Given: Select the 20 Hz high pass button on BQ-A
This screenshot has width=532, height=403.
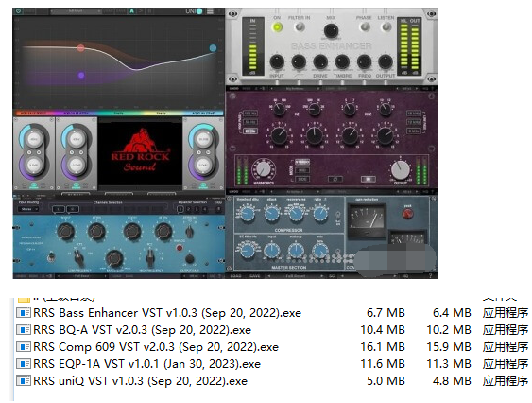Looking at the screenshot, I should click(250, 131).
